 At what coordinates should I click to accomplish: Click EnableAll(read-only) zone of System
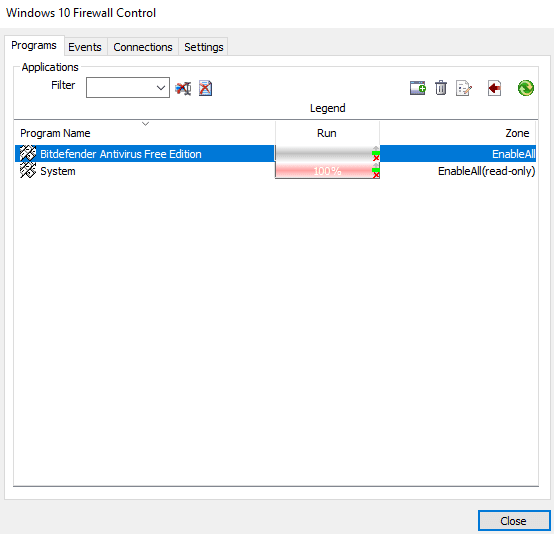[x=487, y=171]
